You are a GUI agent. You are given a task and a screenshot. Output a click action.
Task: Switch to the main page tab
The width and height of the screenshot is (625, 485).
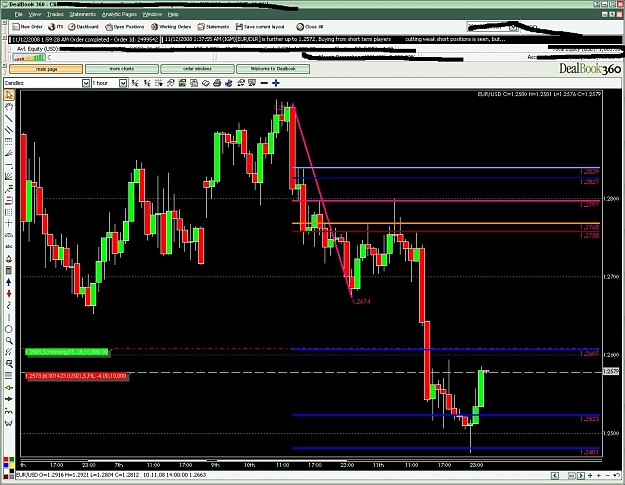[x=46, y=69]
